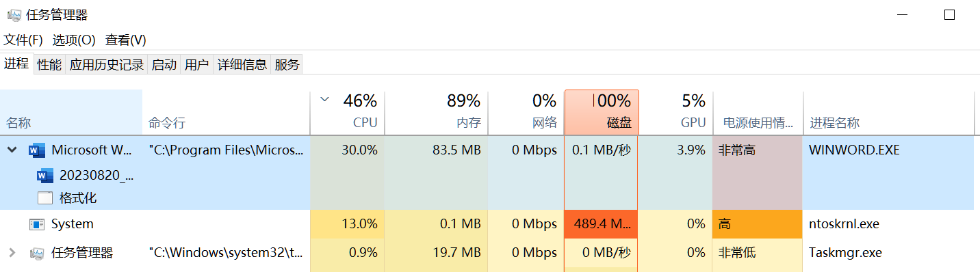Open the 查看(V) menu
This screenshot has width=980, height=272.
point(126,40)
